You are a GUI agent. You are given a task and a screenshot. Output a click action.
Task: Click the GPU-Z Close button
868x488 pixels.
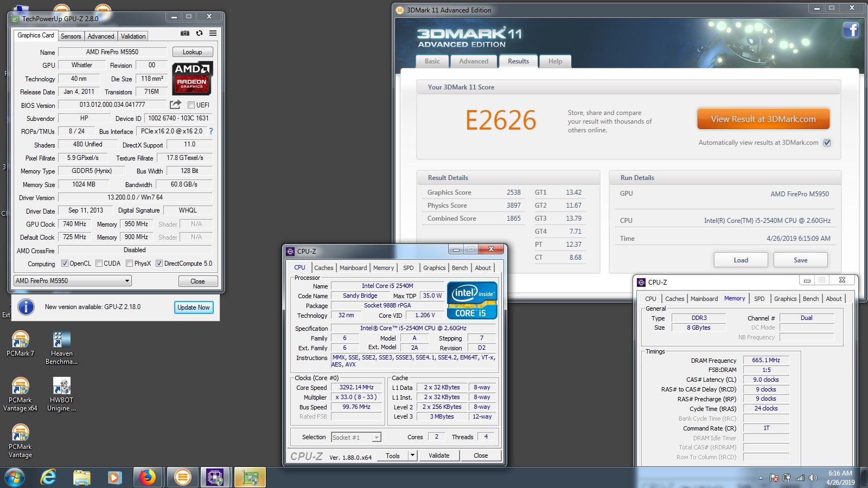198,281
